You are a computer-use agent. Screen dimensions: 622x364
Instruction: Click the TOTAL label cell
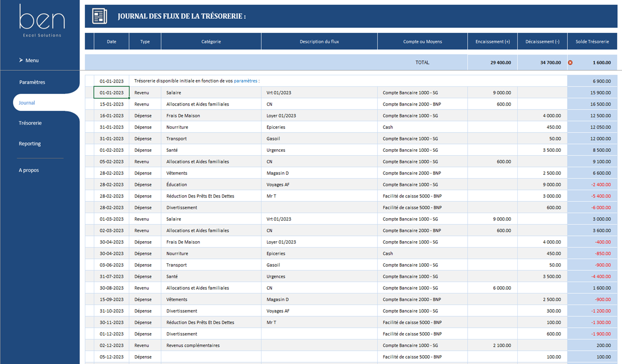[422, 62]
